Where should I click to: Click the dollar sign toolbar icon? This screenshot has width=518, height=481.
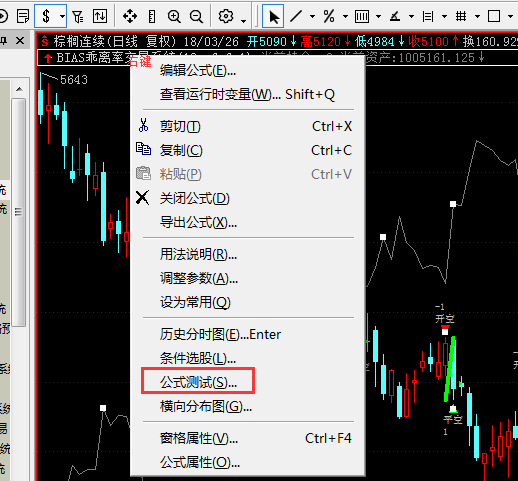click(x=46, y=16)
